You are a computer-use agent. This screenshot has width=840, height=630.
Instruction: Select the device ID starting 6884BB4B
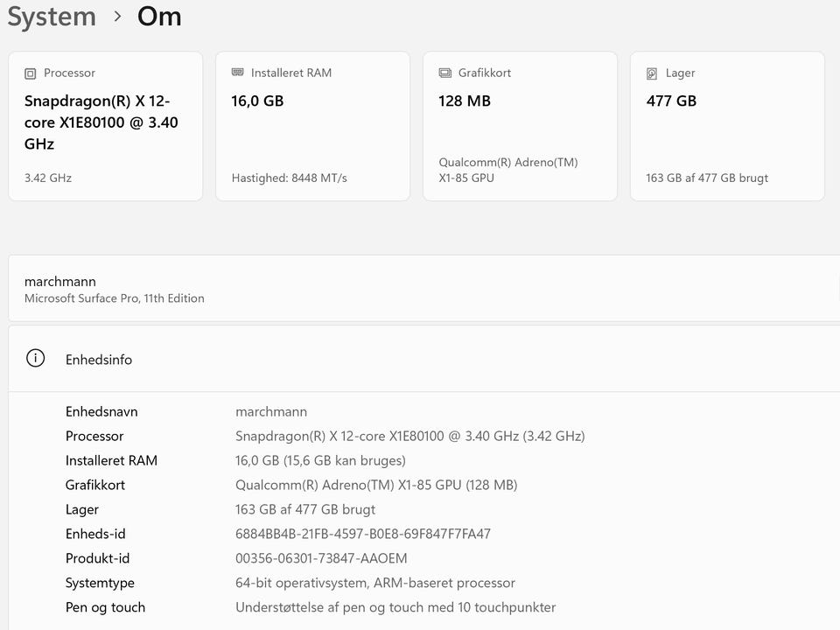point(363,534)
